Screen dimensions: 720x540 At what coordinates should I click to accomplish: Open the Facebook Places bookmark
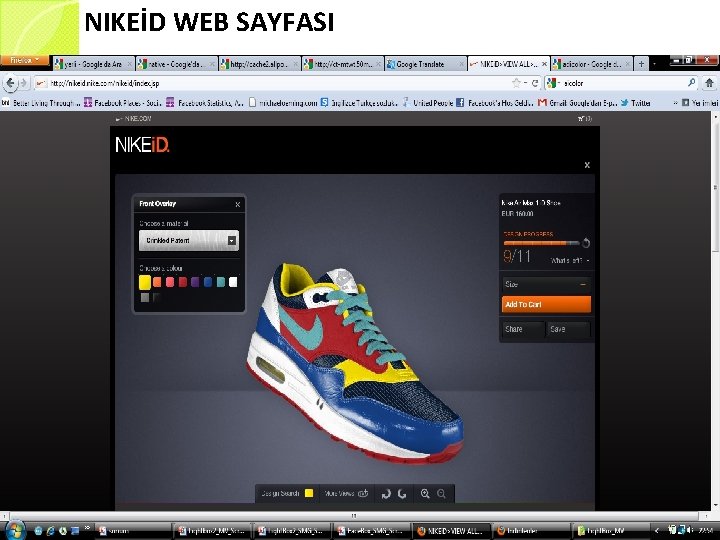point(122,103)
